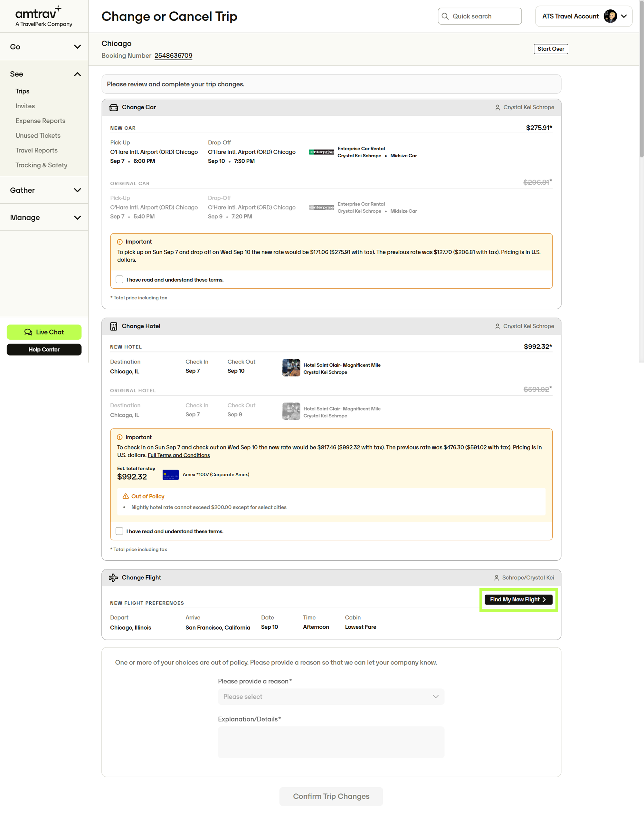Expand the Go sidebar section

click(x=44, y=46)
